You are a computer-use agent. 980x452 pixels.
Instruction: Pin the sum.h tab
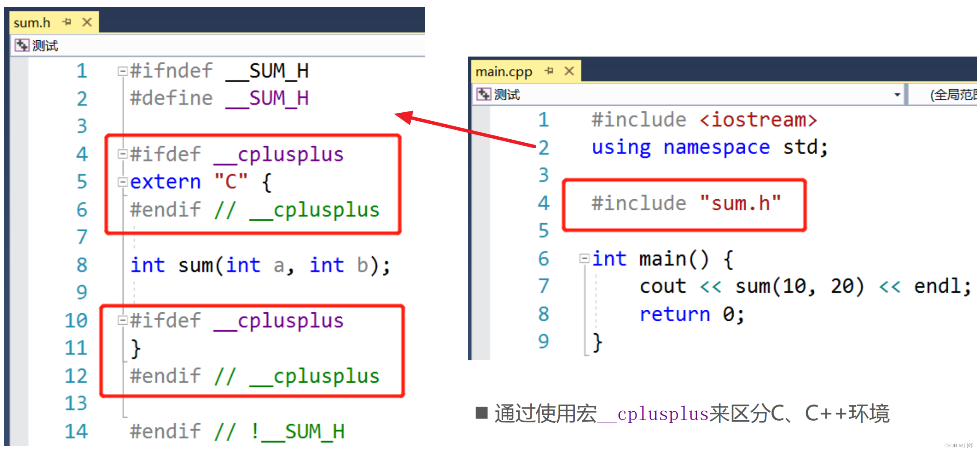(67, 21)
